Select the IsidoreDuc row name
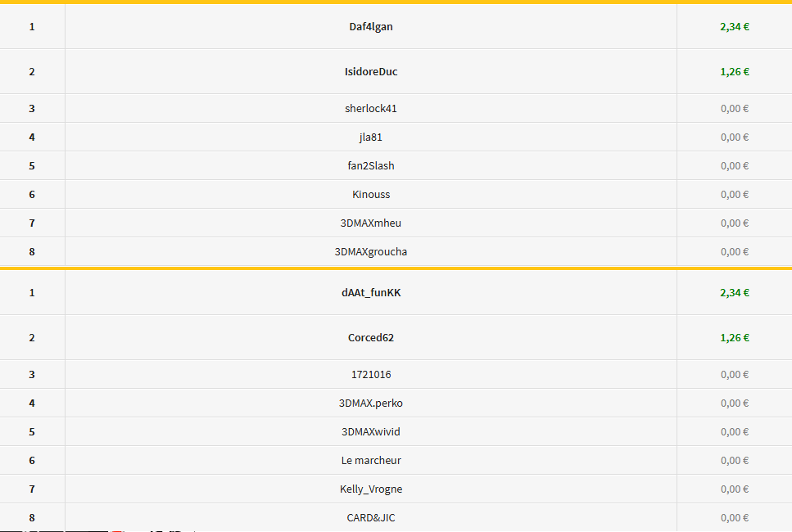The width and height of the screenshot is (792, 532). (x=371, y=72)
